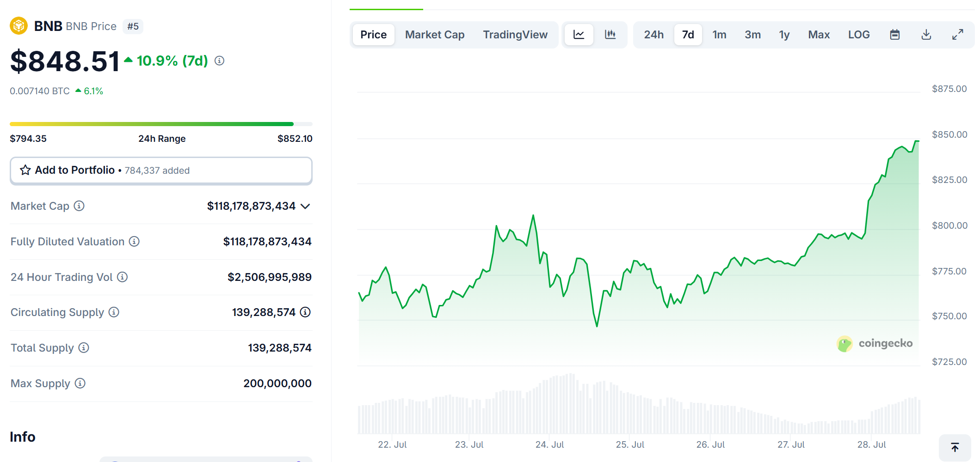Select the 1y time range

click(x=784, y=35)
